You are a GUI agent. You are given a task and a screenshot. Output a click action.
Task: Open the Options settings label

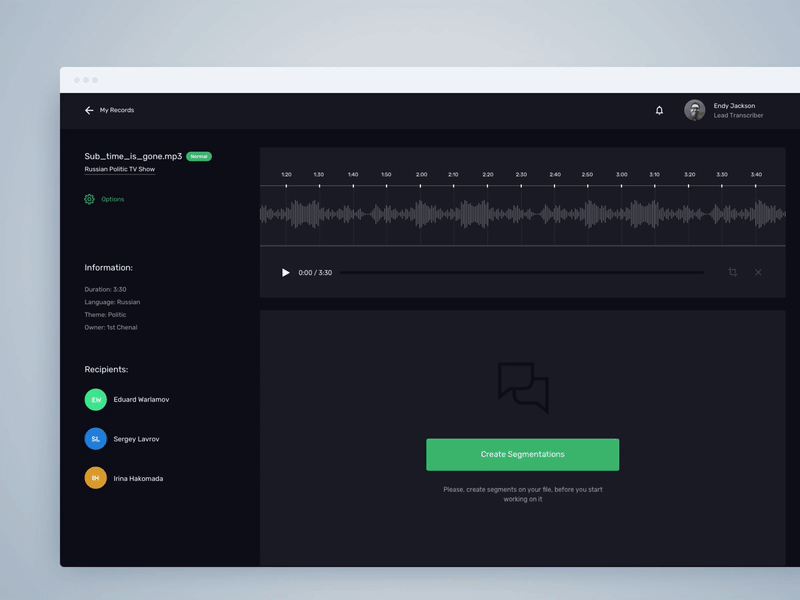click(113, 199)
